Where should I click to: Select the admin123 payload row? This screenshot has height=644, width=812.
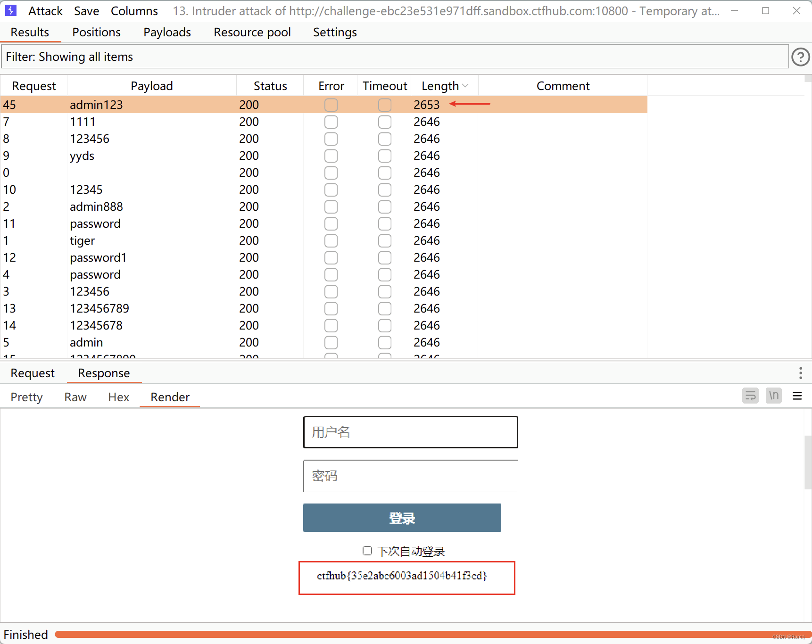pyautogui.click(x=324, y=105)
